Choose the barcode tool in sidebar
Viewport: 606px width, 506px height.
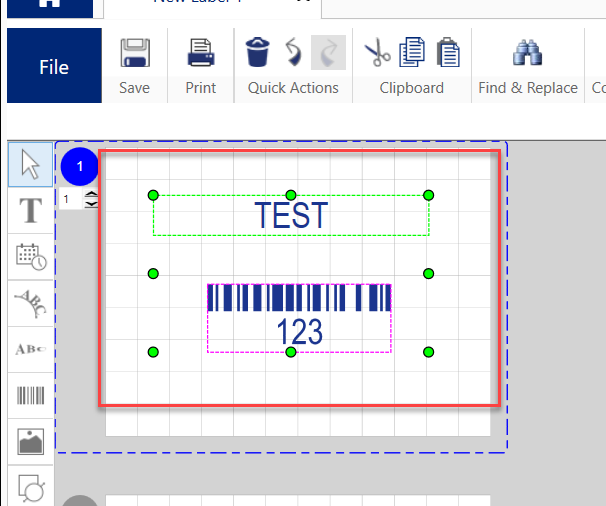(x=31, y=394)
